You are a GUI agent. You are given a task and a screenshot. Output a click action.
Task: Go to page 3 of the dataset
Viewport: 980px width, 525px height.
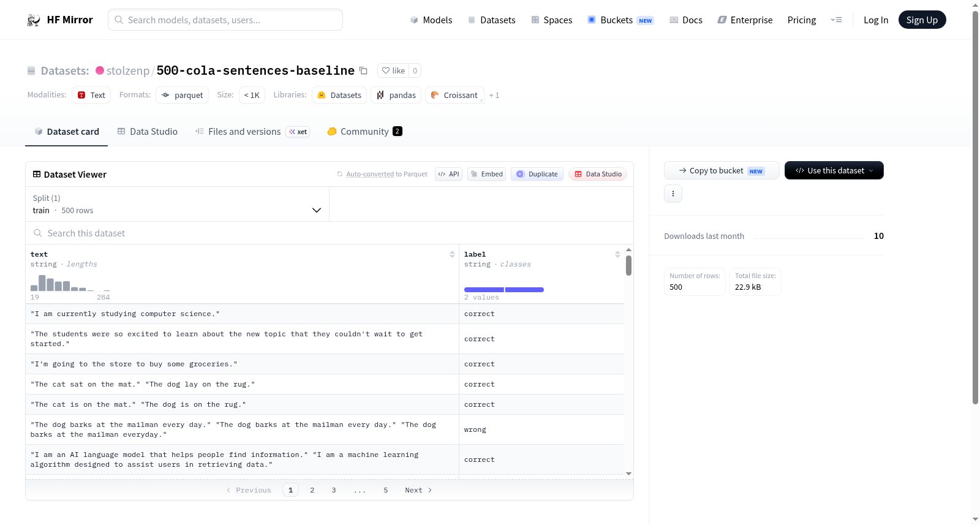pos(334,490)
